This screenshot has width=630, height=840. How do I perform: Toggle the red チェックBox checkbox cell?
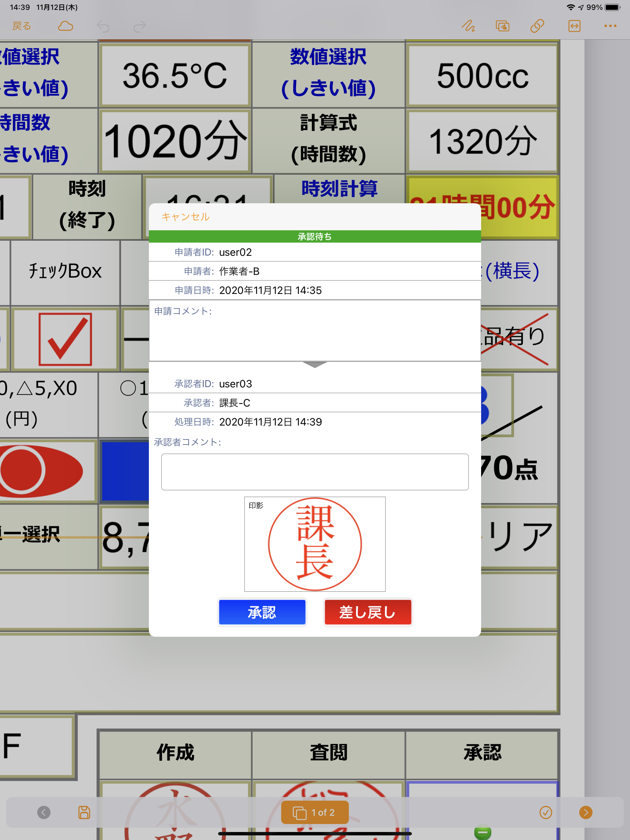pos(65,339)
